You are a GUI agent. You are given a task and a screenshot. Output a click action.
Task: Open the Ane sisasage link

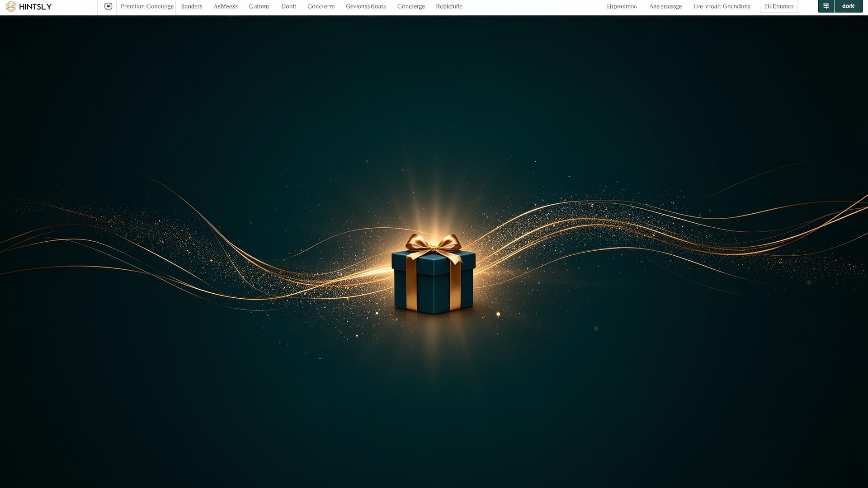(x=665, y=6)
